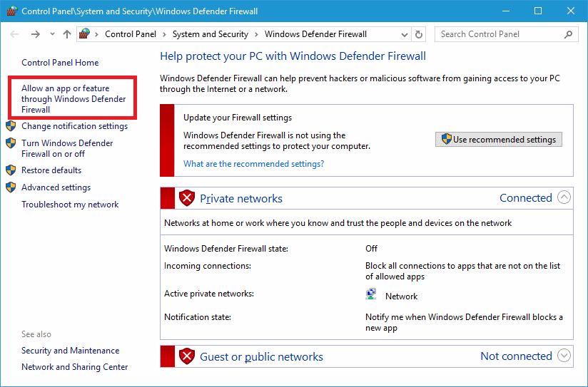Open Allow an app or feature link

tap(73, 99)
